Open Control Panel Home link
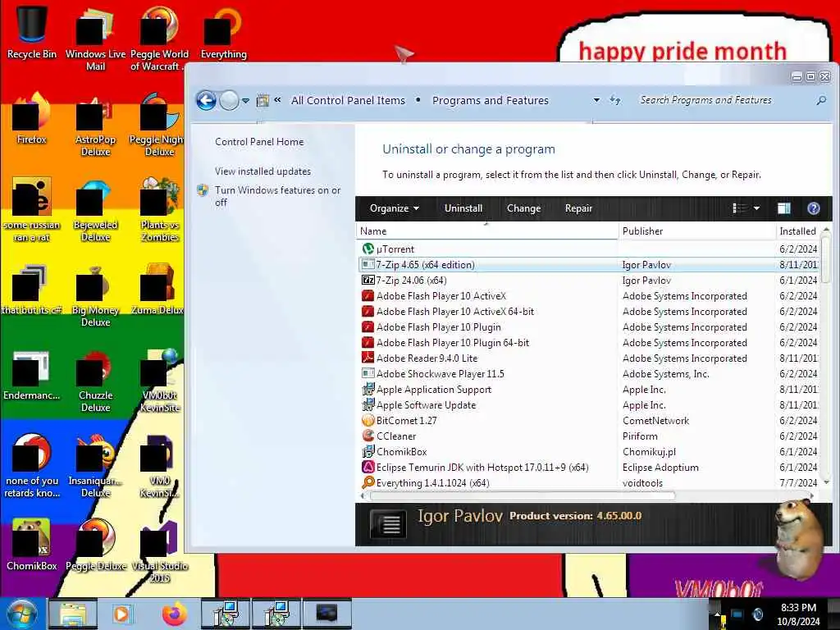This screenshot has height=630, width=840. click(x=259, y=142)
